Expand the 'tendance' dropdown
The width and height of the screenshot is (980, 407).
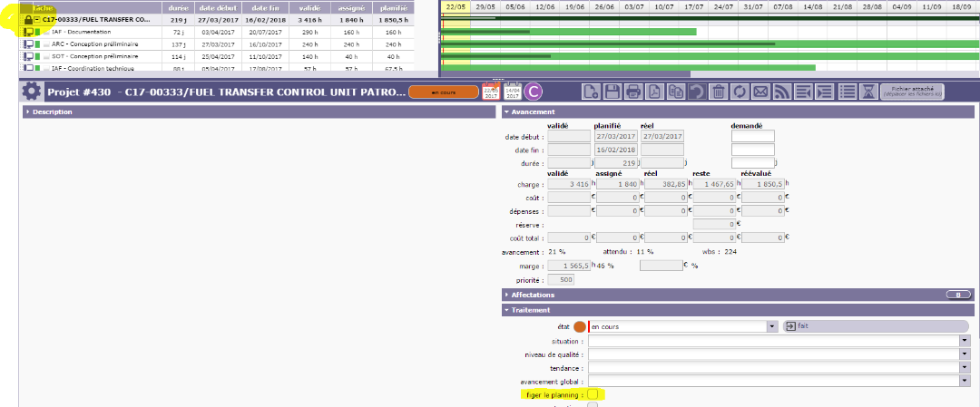click(962, 367)
